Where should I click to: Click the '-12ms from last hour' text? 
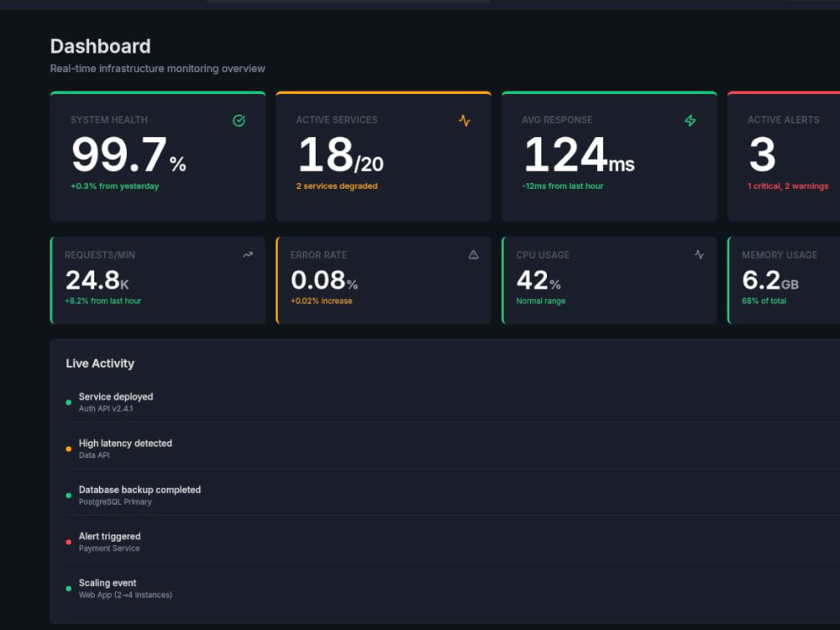(563, 186)
